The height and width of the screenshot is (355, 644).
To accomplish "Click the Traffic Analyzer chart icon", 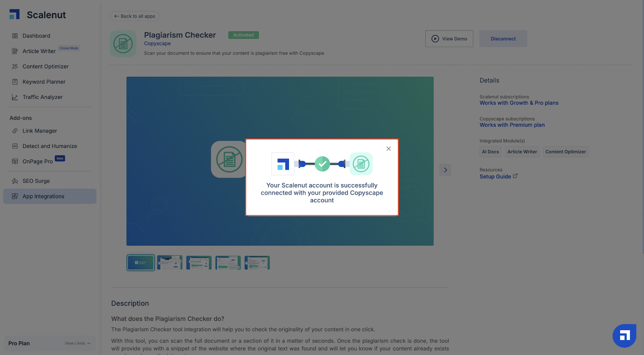I will click(x=15, y=97).
